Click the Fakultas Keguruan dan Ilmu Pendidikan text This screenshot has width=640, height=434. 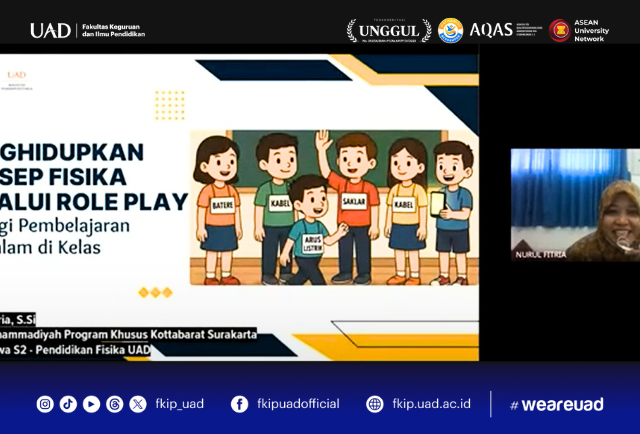(x=113, y=31)
